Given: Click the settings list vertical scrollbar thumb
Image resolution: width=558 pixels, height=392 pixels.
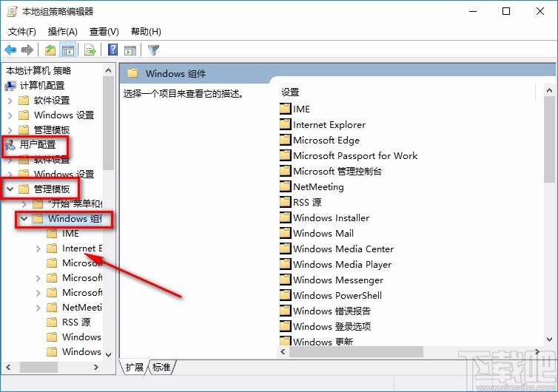Looking at the screenshot, I should (549, 140).
